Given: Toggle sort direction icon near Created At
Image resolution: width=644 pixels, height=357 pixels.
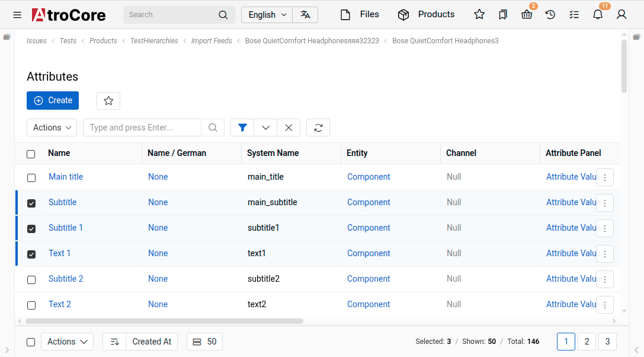Looking at the screenshot, I should pyautogui.click(x=114, y=342).
